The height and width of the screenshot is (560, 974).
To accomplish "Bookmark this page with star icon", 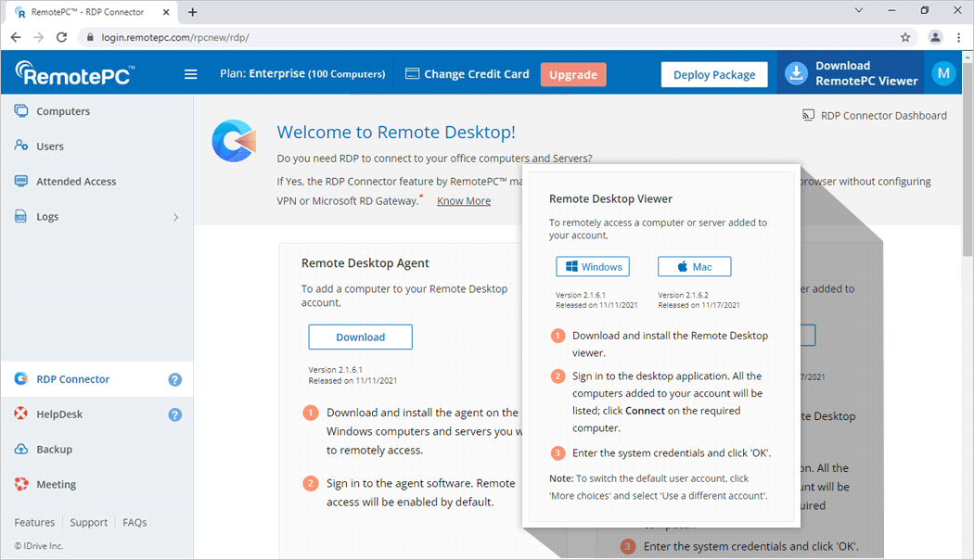I will (905, 37).
